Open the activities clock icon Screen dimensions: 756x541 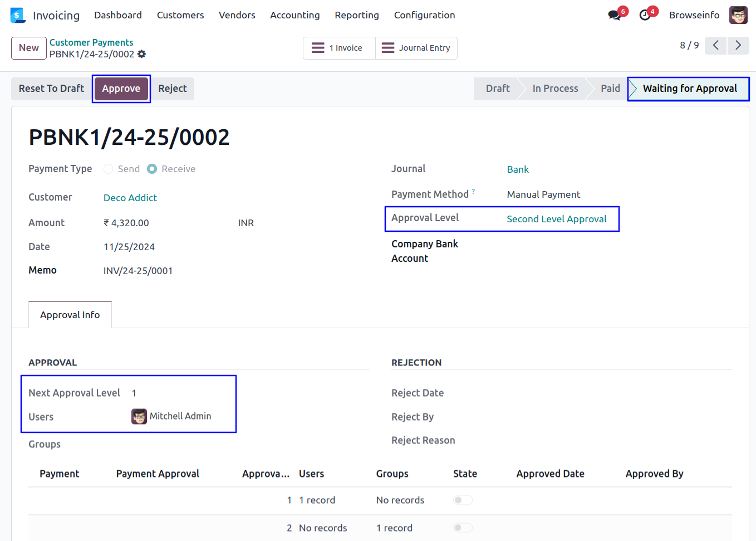pyautogui.click(x=645, y=15)
